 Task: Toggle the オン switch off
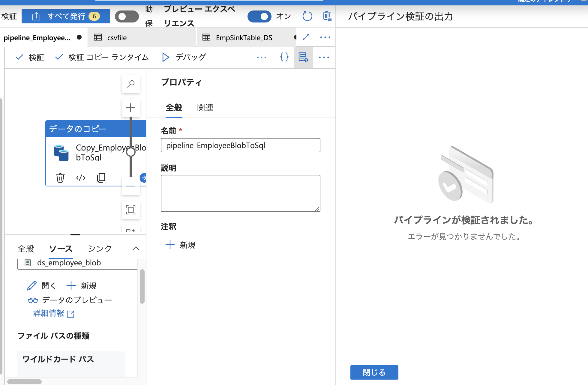(x=259, y=16)
